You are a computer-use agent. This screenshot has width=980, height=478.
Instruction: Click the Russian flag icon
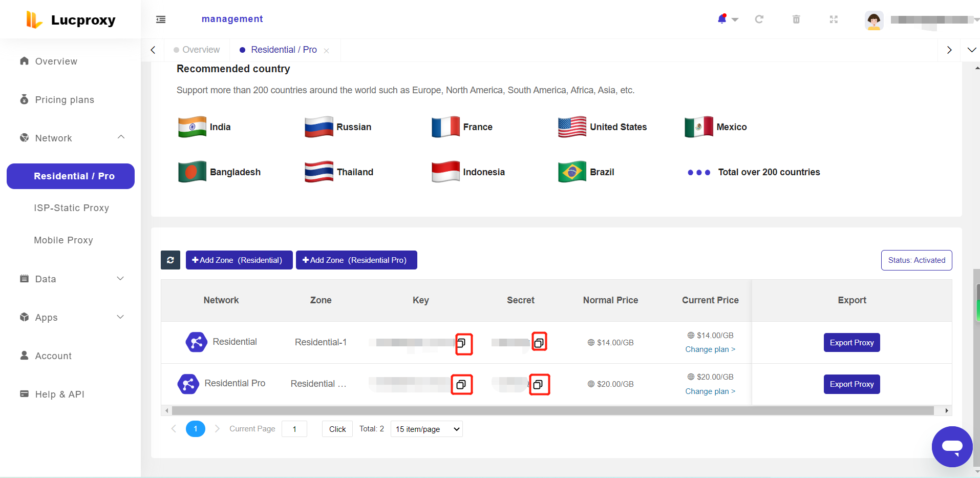(x=319, y=127)
